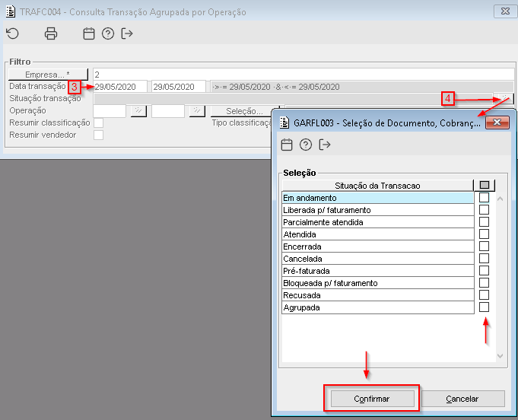This screenshot has height=420, width=518.
Task: Click the Situação transação field
Action: 294,98
